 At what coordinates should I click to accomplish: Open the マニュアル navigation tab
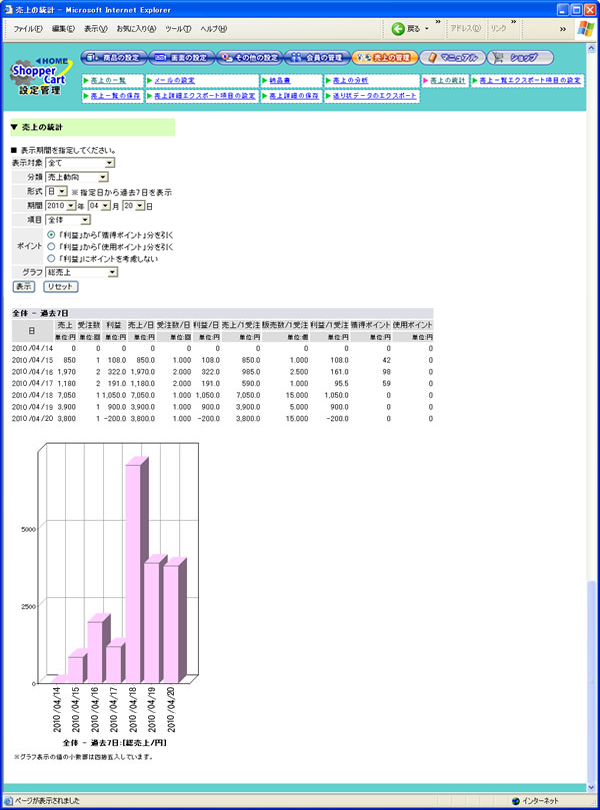452,57
